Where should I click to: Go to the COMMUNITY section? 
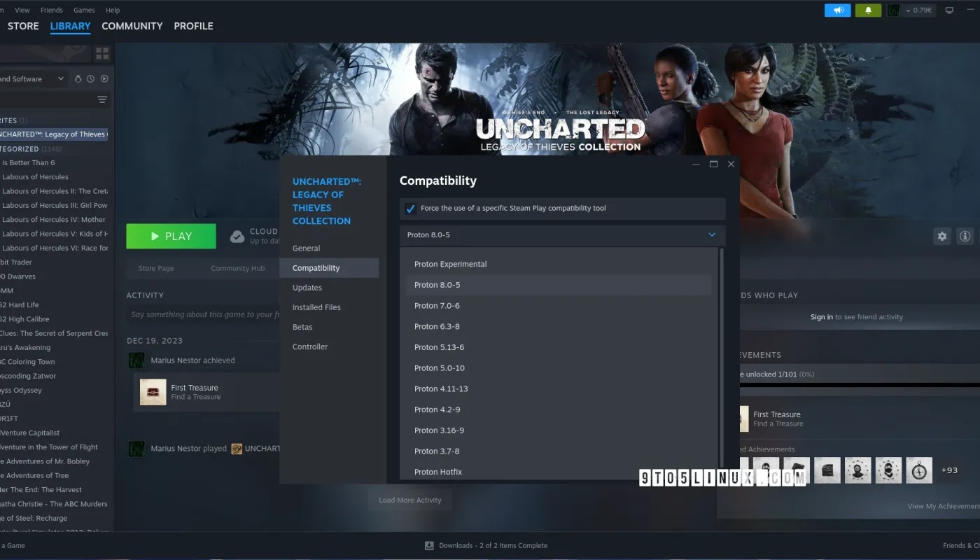[x=132, y=26]
